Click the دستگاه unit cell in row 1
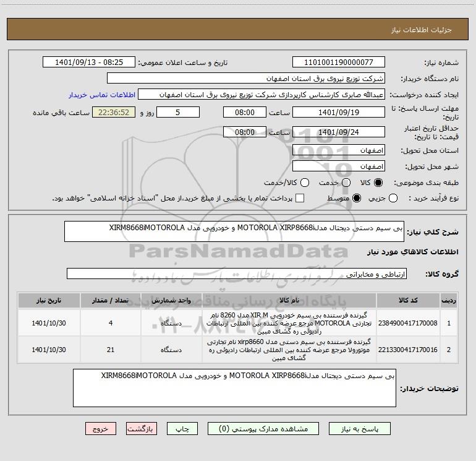 pos(171,323)
